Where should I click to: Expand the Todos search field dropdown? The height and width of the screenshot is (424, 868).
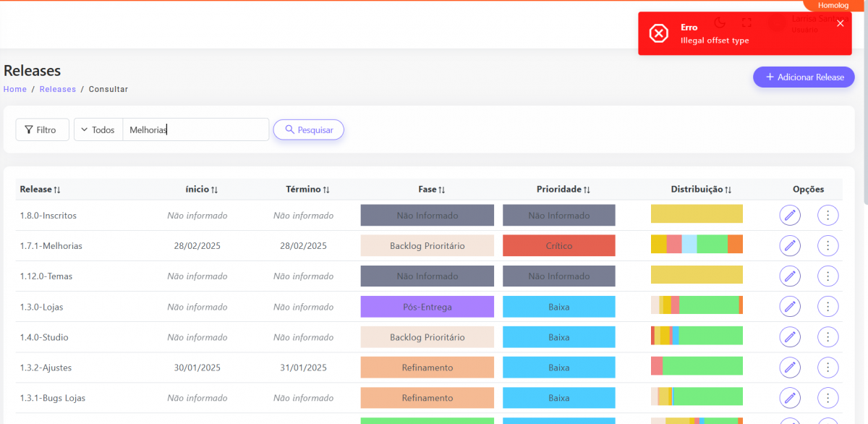pos(98,130)
